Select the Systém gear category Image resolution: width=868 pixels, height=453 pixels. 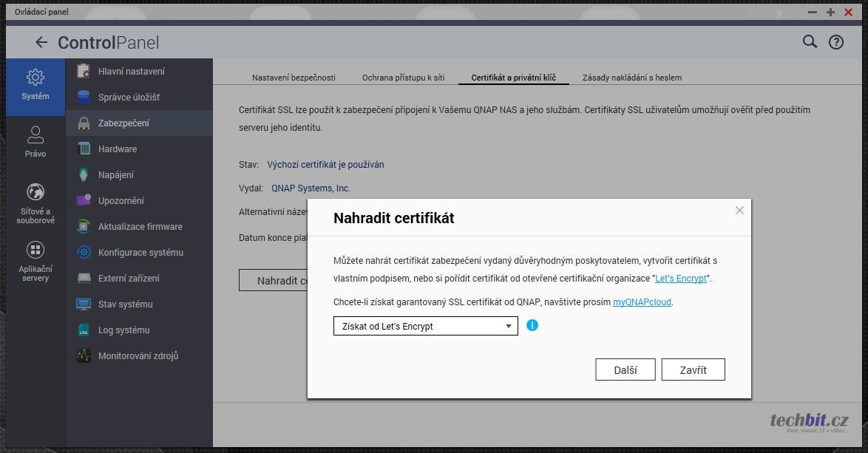pyautogui.click(x=35, y=84)
